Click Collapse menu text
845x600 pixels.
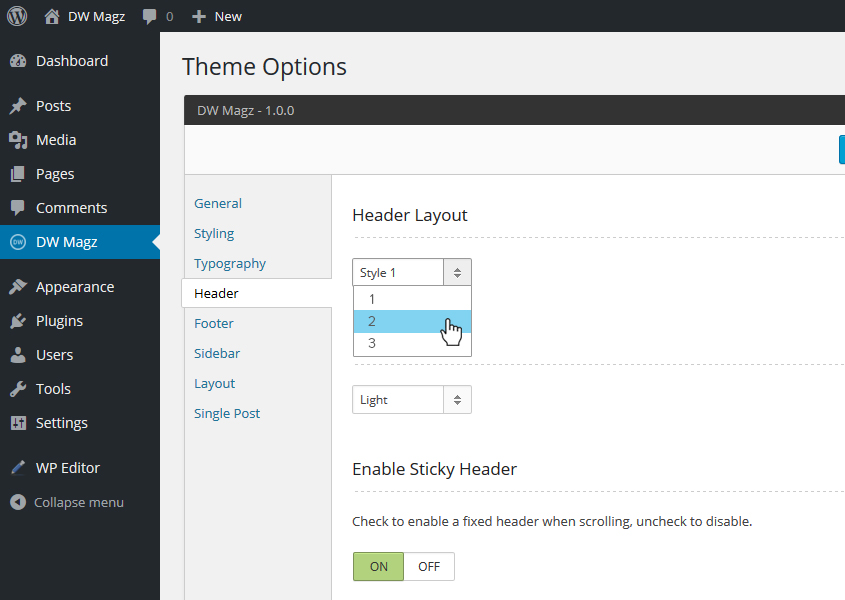coord(79,502)
